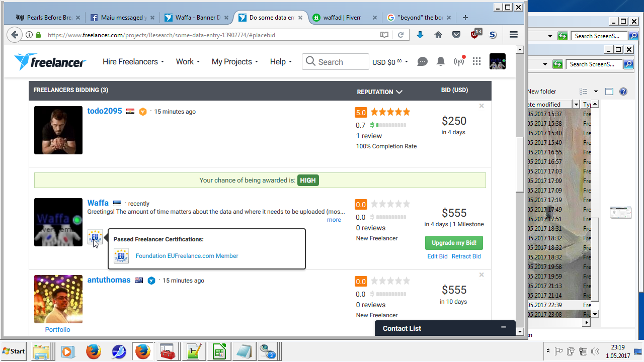
Task: Open the apps grid icon in Freelancer header
Action: click(x=477, y=61)
